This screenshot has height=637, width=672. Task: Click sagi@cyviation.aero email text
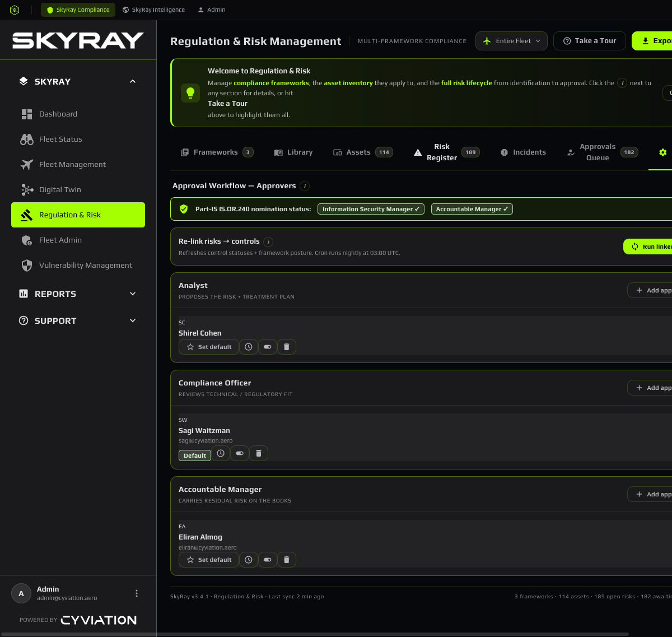[206, 441]
